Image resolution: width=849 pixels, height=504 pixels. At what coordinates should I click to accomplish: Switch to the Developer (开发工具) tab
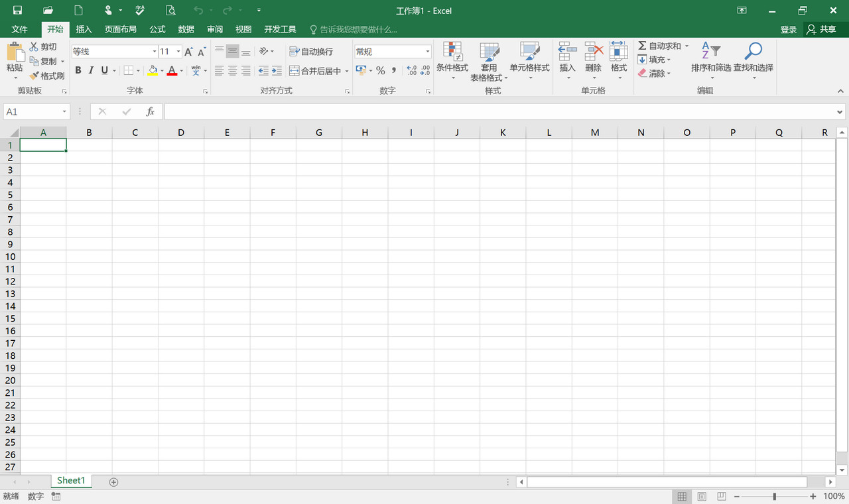(280, 29)
